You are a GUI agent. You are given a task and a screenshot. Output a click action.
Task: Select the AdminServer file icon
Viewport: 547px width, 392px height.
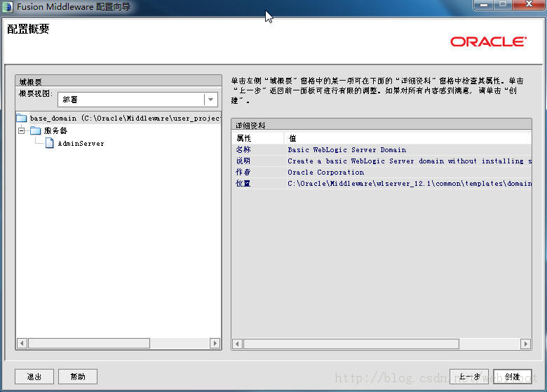50,143
